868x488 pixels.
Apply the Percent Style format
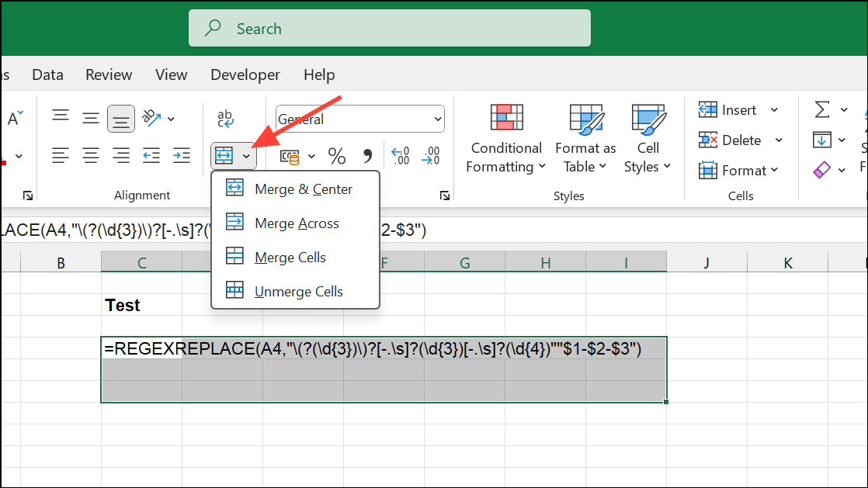(337, 155)
